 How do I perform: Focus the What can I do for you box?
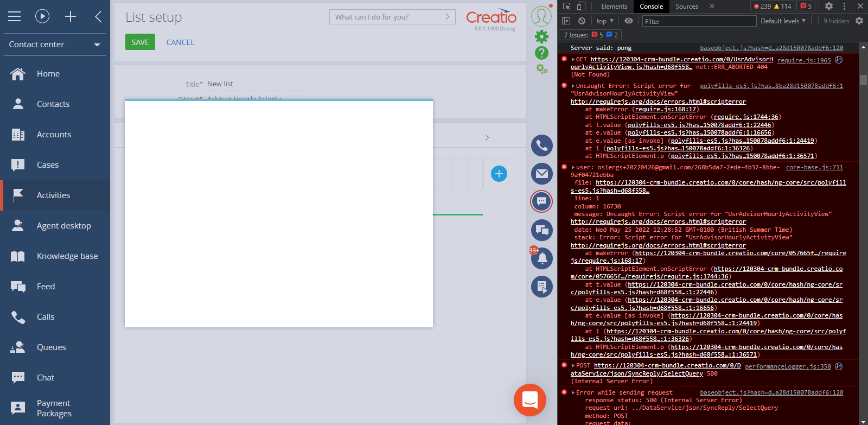[387, 17]
